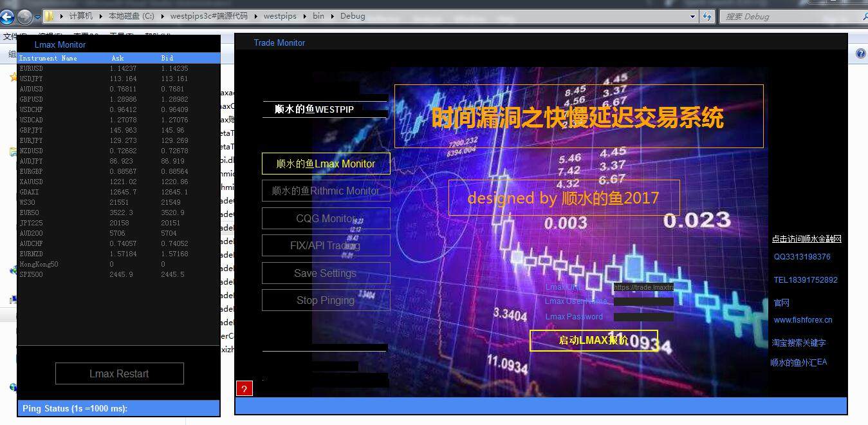
Task: Click Explorer's forward navigation arrow
Action: 24,17
